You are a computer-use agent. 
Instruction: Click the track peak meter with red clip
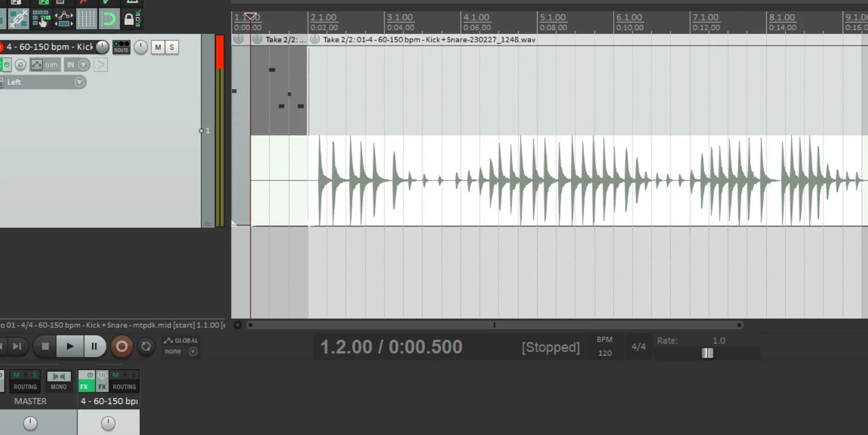tap(220, 130)
